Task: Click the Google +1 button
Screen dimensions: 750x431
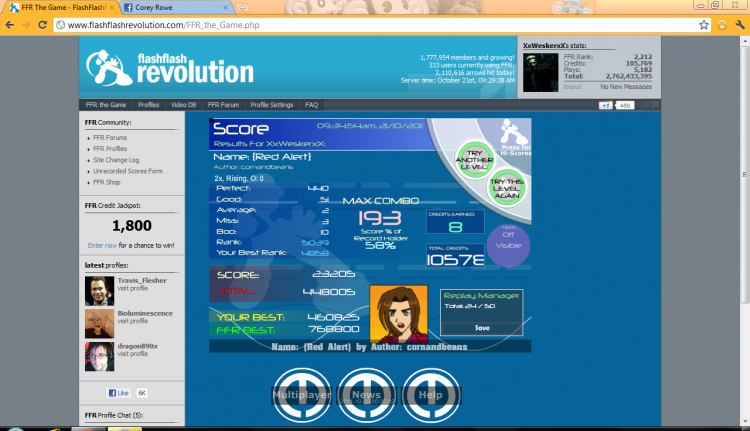Action: [x=606, y=105]
